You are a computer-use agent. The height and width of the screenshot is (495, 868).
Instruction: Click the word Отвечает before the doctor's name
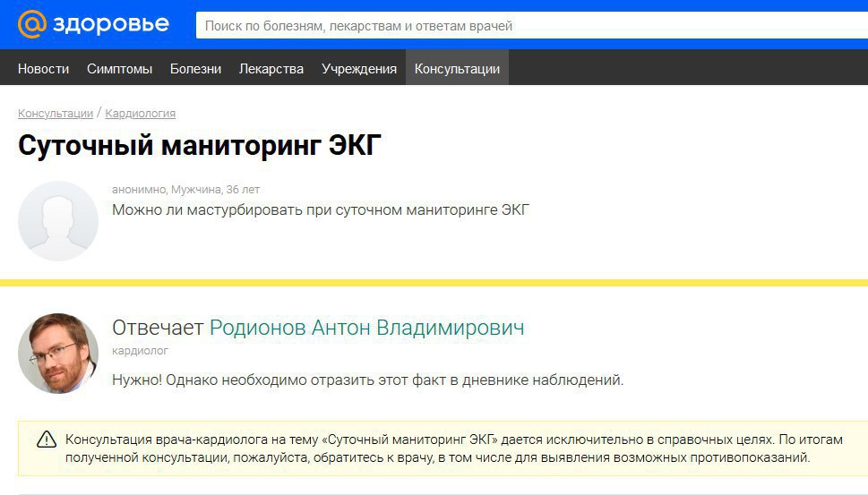coord(158,328)
